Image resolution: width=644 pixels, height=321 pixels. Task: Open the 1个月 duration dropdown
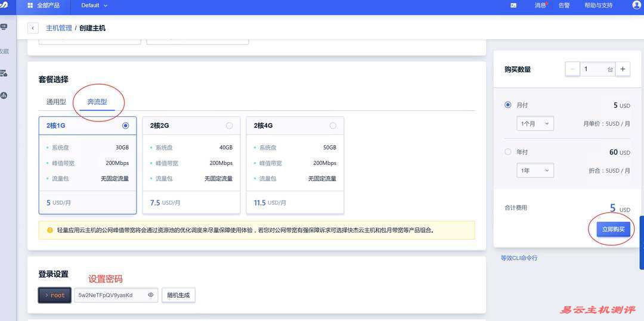[535, 124]
